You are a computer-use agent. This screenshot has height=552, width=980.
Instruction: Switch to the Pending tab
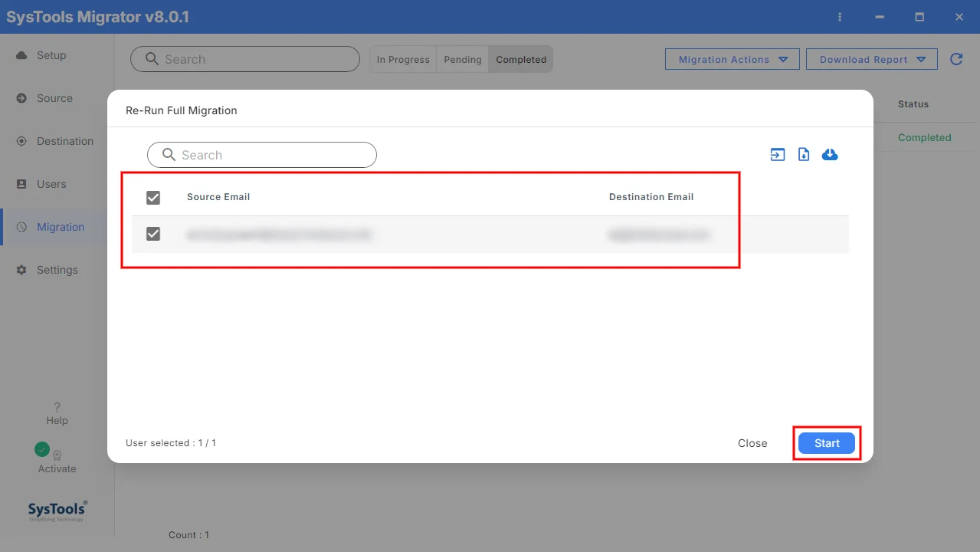coord(463,59)
